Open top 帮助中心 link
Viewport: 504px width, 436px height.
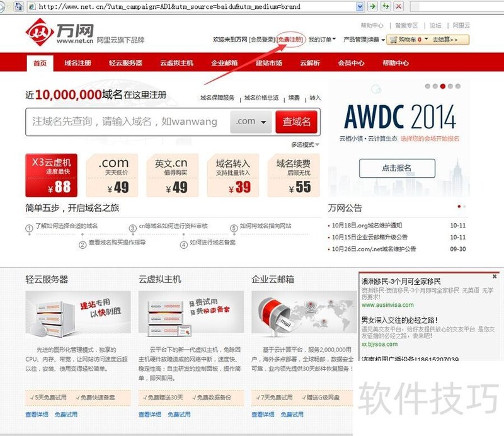(372, 25)
